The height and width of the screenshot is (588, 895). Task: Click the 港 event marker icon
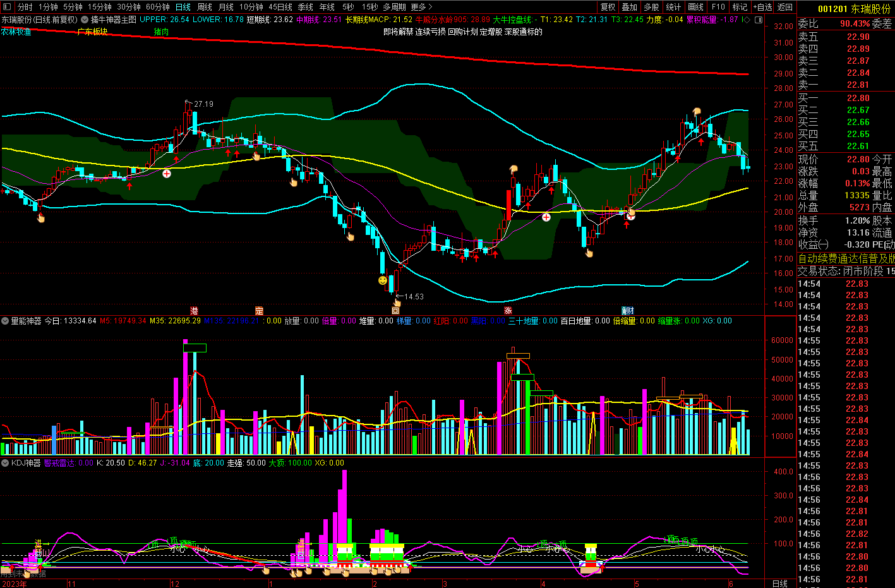195,311
